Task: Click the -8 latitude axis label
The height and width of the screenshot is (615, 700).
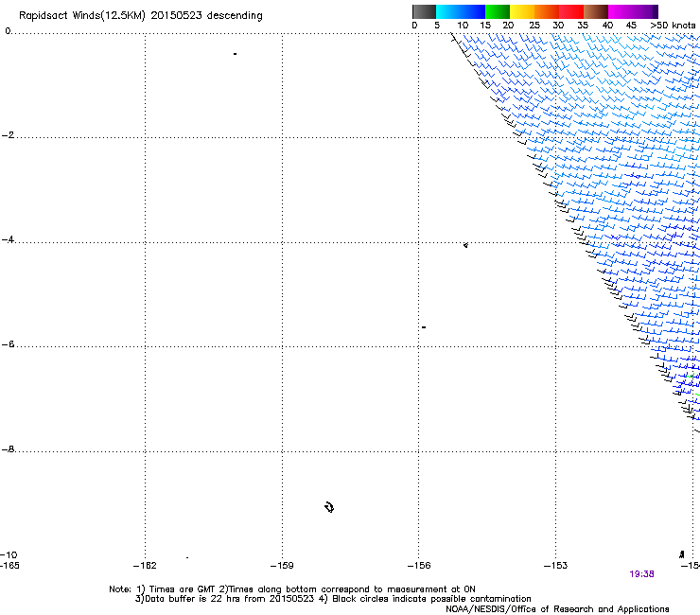Action: tap(8, 449)
